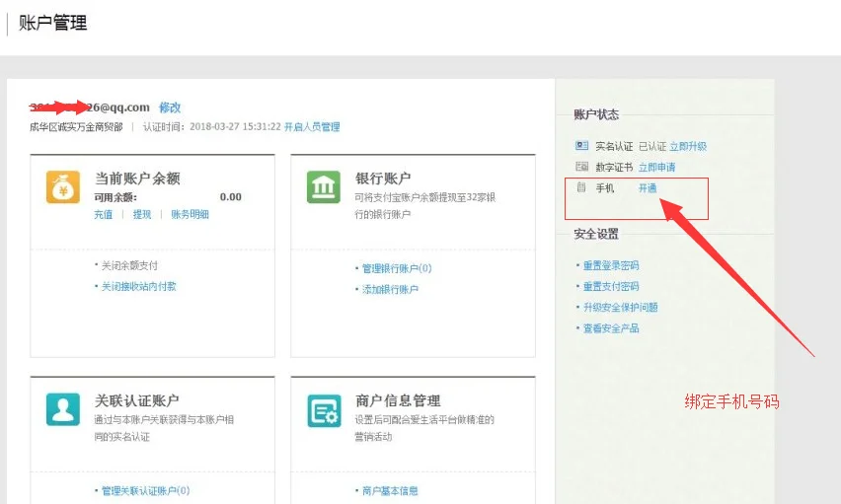The image size is (841, 504).
Task: Click 提现 withdraw link
Action: coord(142,214)
